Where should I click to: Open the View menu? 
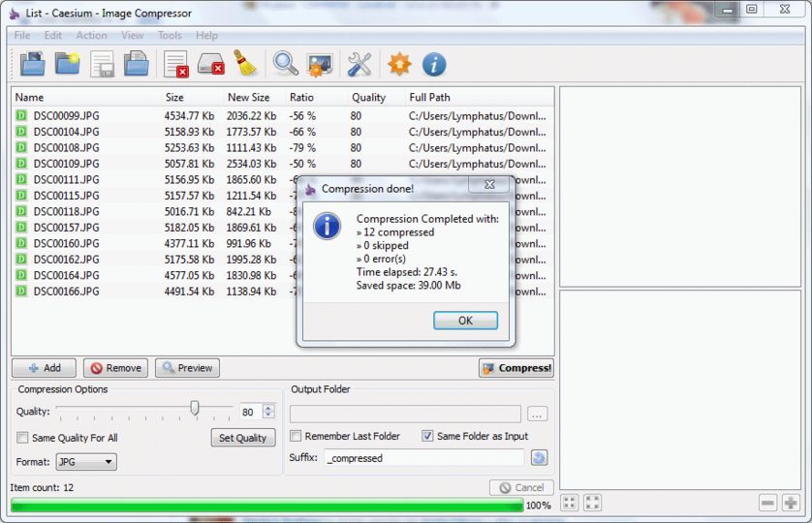pyautogui.click(x=132, y=35)
